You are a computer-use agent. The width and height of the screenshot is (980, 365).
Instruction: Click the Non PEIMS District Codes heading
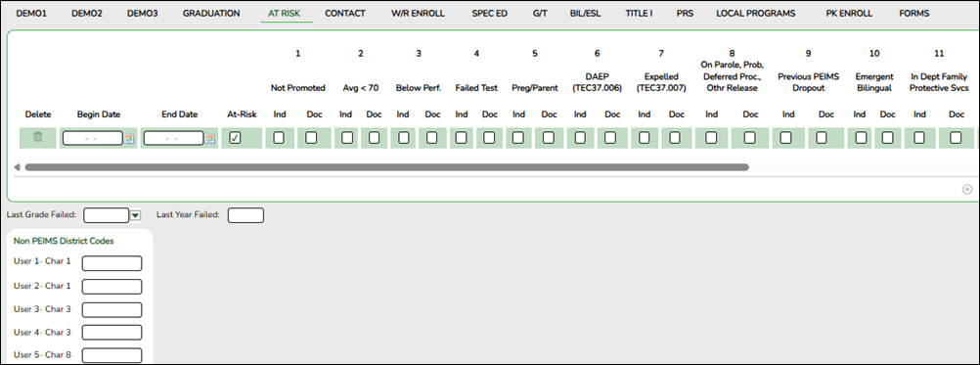coord(64,241)
